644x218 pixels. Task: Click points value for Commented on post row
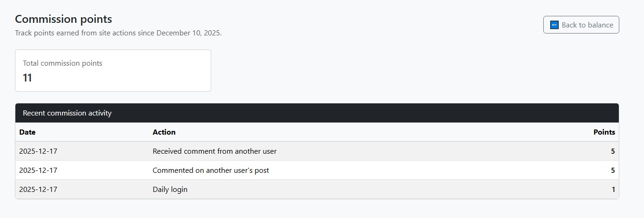pos(613,170)
